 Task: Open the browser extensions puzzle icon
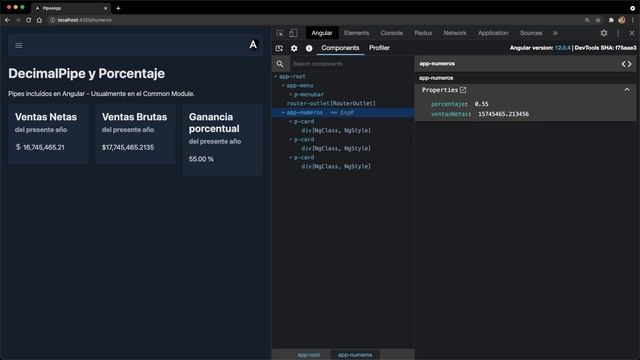(611, 20)
